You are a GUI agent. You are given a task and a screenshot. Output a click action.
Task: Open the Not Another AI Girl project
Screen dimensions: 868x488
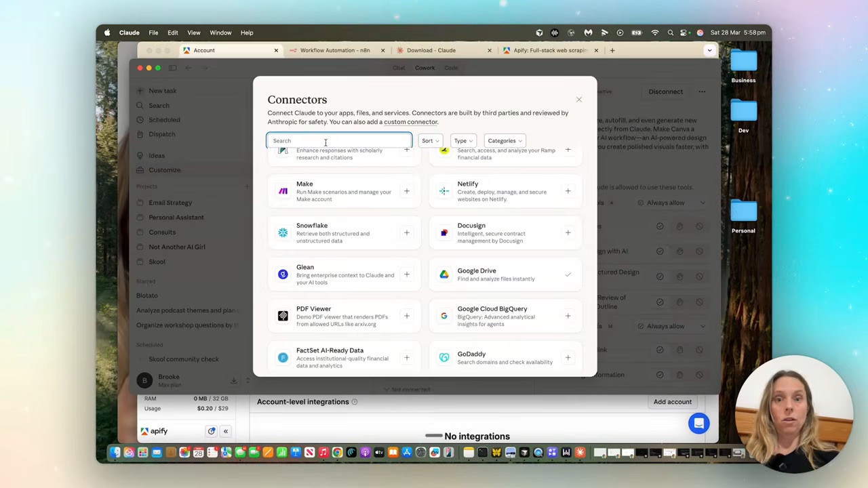[x=177, y=247]
